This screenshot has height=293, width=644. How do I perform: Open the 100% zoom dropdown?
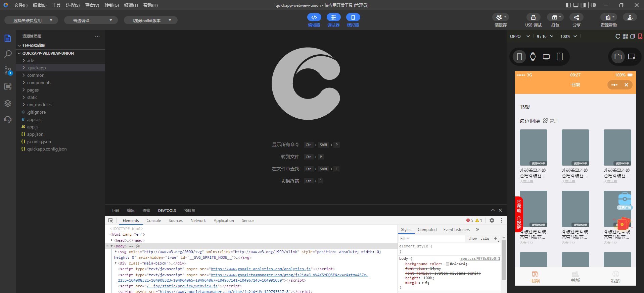(x=568, y=36)
